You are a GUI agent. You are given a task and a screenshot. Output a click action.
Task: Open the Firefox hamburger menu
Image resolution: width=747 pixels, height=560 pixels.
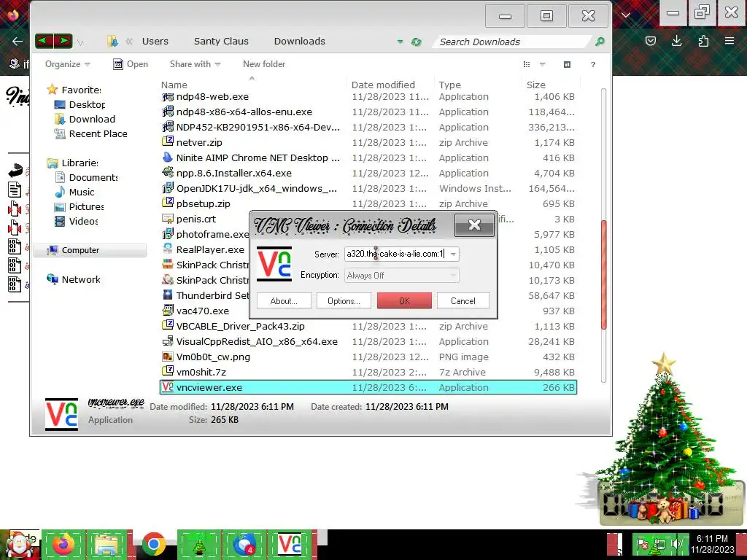[x=729, y=41]
